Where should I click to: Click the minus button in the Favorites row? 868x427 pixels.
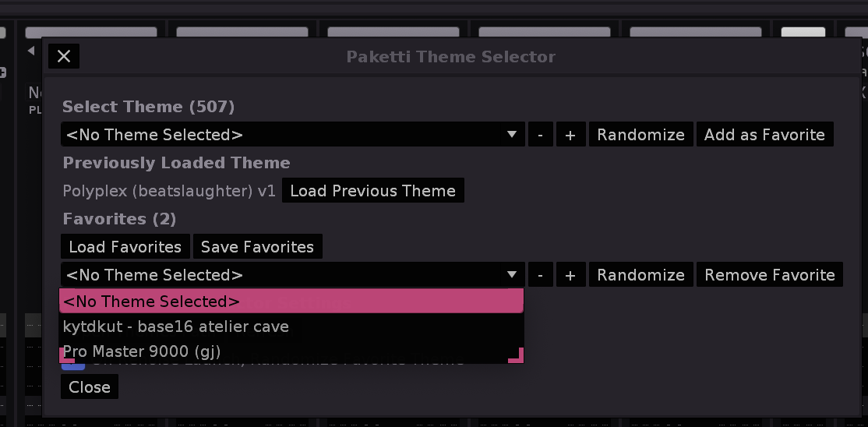click(x=541, y=275)
